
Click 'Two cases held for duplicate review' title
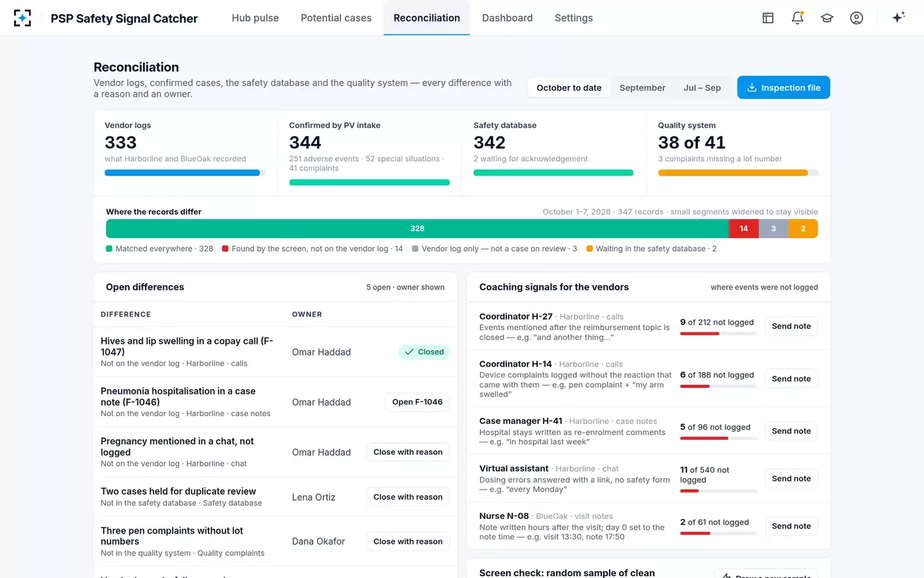pos(178,491)
